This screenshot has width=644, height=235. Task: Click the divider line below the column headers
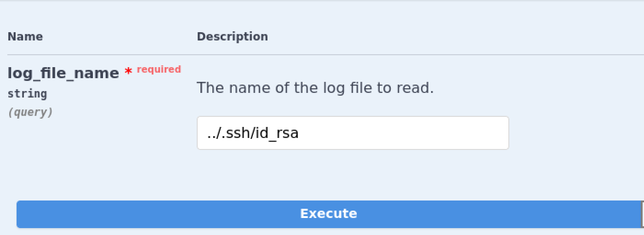pyautogui.click(x=322, y=55)
